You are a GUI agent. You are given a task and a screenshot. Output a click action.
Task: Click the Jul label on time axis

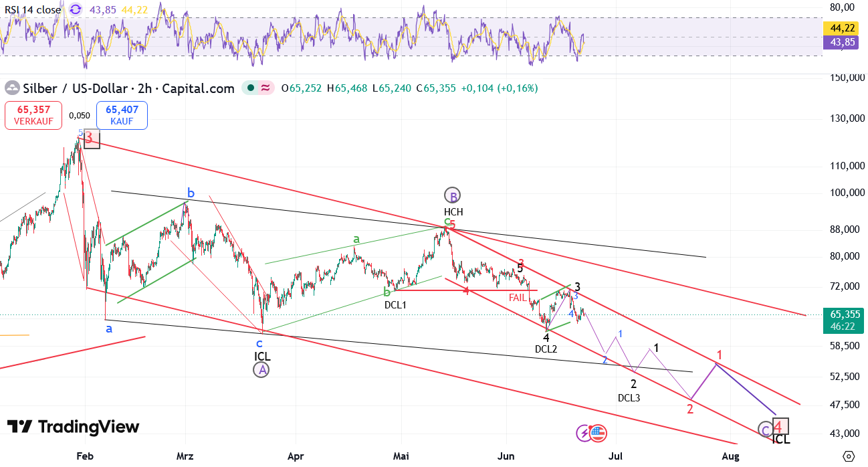615,456
